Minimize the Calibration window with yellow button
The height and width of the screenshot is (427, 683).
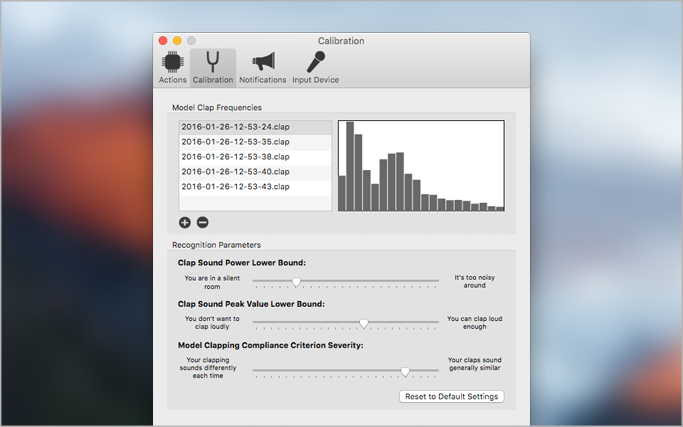click(x=177, y=41)
